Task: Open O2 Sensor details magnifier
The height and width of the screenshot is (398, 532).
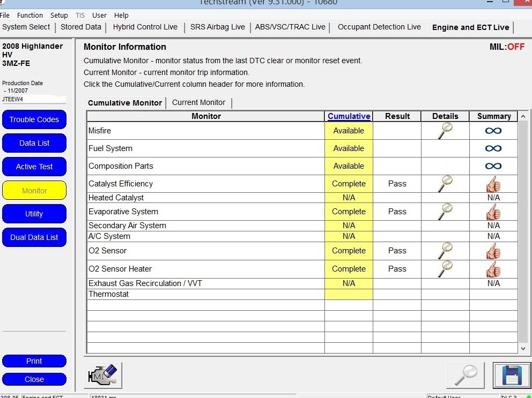Action: click(x=445, y=251)
